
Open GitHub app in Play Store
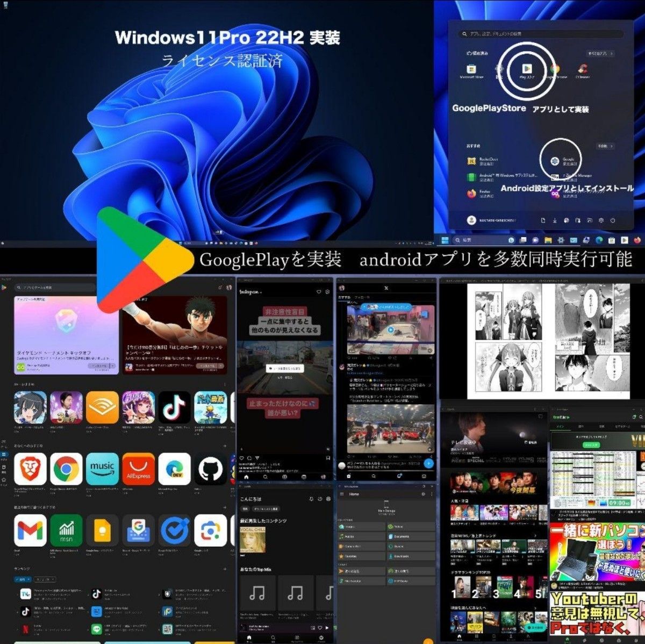point(210,469)
